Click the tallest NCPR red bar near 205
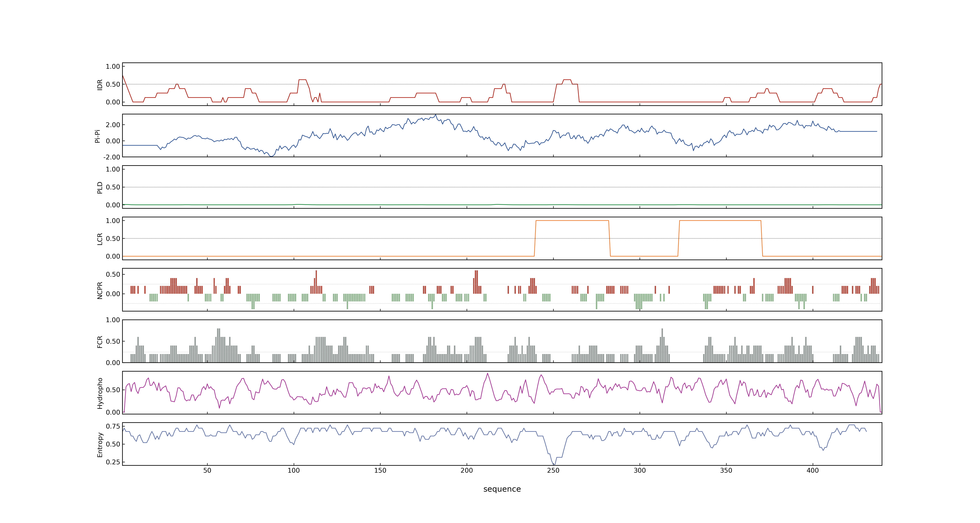 coord(476,282)
